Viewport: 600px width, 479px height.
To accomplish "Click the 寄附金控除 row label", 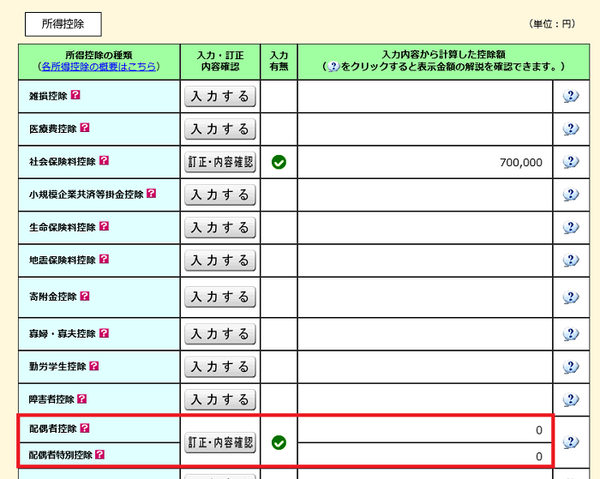I will [x=53, y=297].
